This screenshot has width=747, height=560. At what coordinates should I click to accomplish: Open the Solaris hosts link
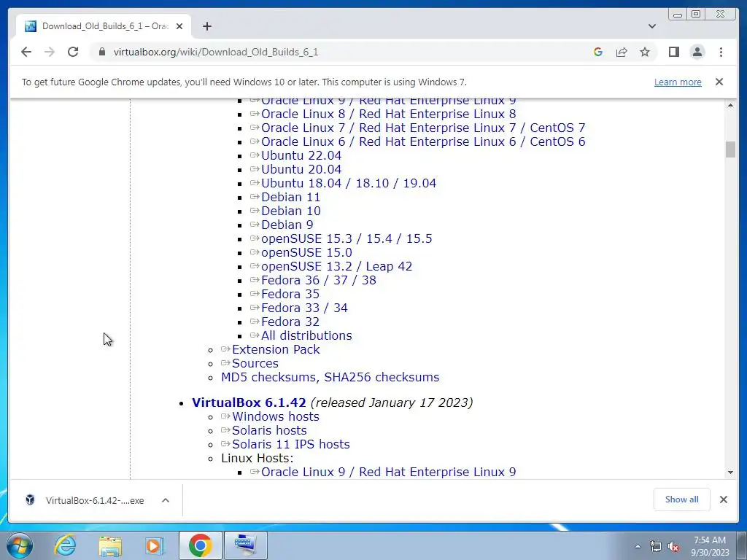tap(269, 430)
